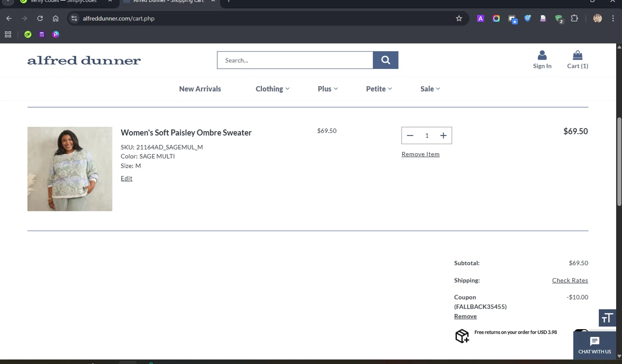The width and height of the screenshot is (622, 364).
Task: Open the blue shield U extension
Action: [x=527, y=18]
